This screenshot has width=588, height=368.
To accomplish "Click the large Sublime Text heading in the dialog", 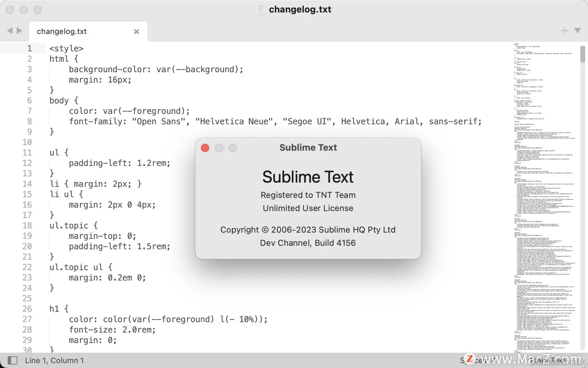I will 308,177.
